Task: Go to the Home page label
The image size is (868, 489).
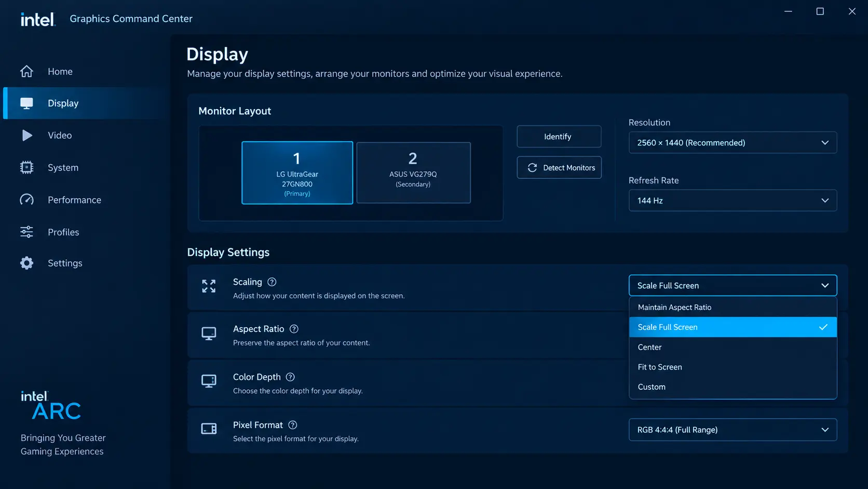Action: pos(60,71)
